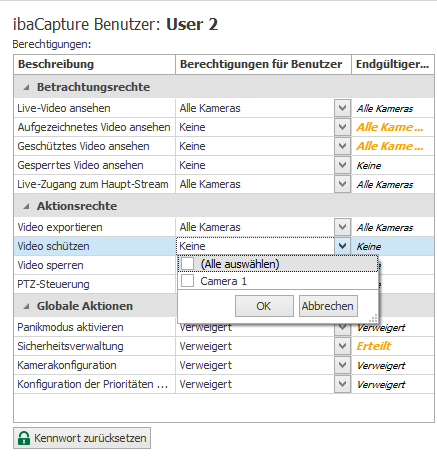This screenshot has height=458, width=437.
Task: Close the Video schützen dropdown arrow
Action: [342, 246]
